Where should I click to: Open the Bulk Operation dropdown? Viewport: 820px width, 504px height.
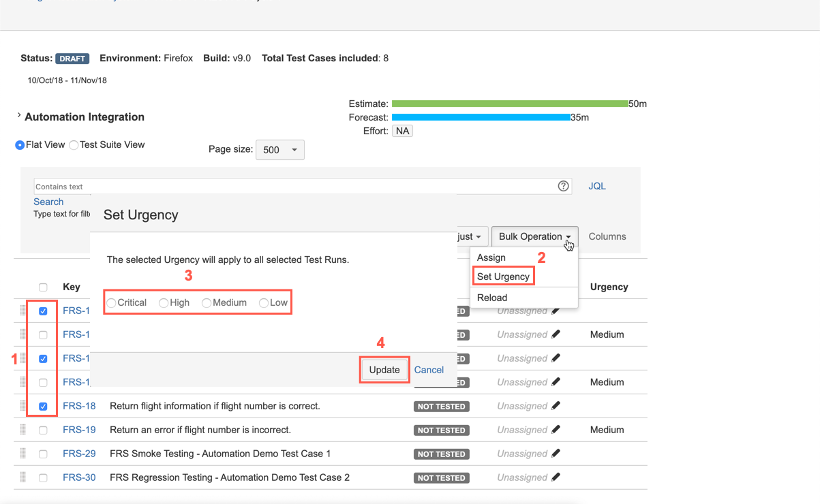coord(534,236)
